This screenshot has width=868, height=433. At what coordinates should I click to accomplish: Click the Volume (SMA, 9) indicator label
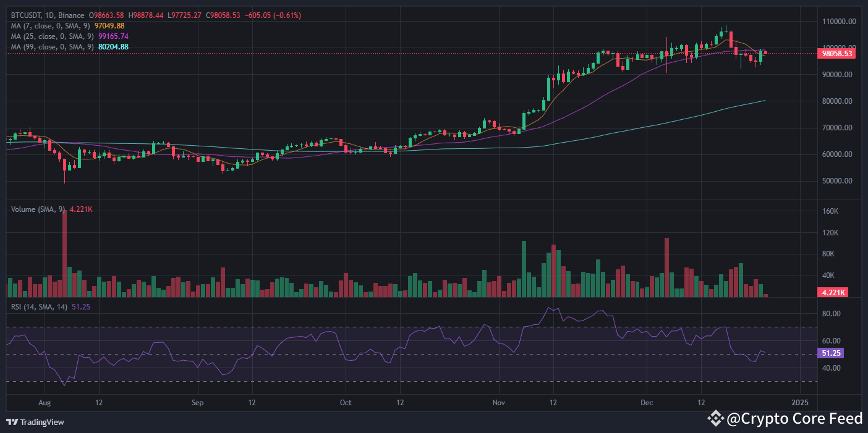pyautogui.click(x=38, y=209)
